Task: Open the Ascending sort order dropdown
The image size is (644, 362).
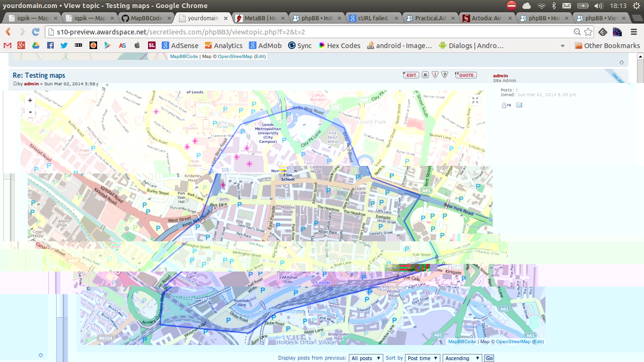Action: pos(462,358)
